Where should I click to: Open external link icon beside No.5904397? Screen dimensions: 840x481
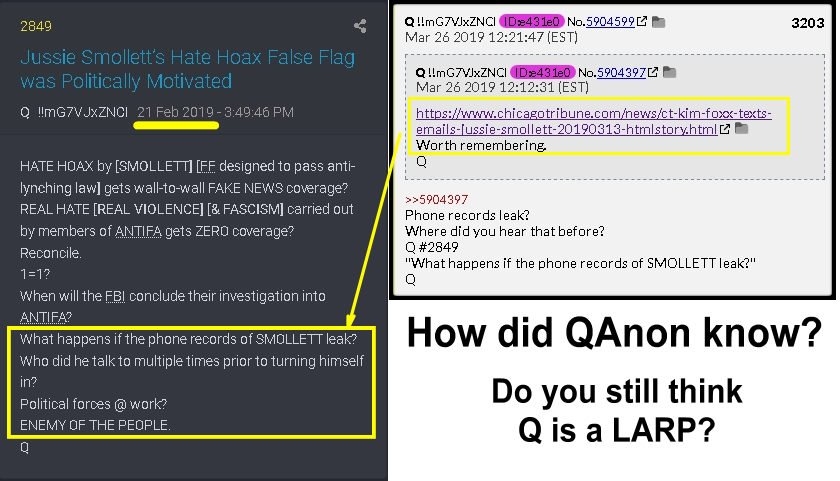(x=652, y=72)
